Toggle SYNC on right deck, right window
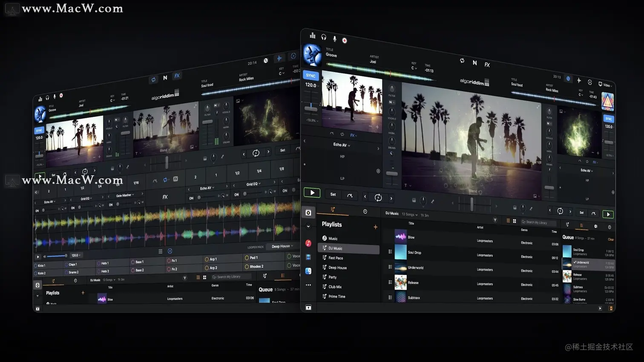The height and width of the screenshot is (362, 644). [x=609, y=119]
